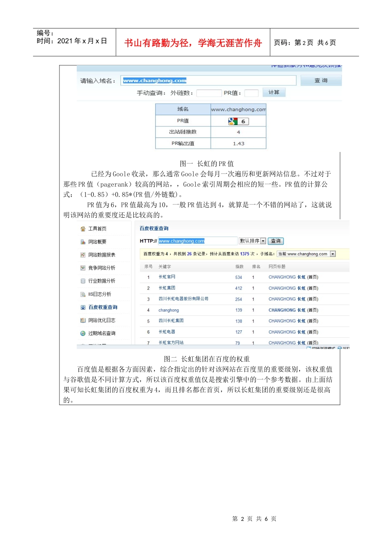This screenshot has width=392, height=555.
Task: Click the 页码 第2页 共6页 header text
Action: (305, 43)
